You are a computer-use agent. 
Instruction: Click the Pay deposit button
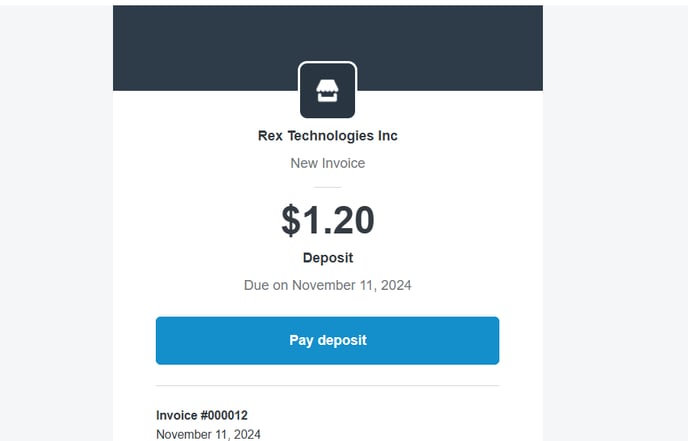(x=327, y=341)
